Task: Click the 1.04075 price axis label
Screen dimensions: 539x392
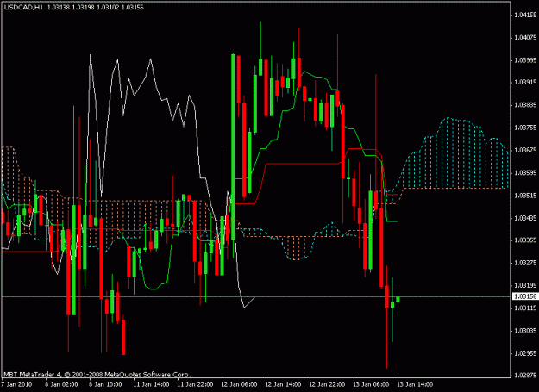Action: pos(525,37)
